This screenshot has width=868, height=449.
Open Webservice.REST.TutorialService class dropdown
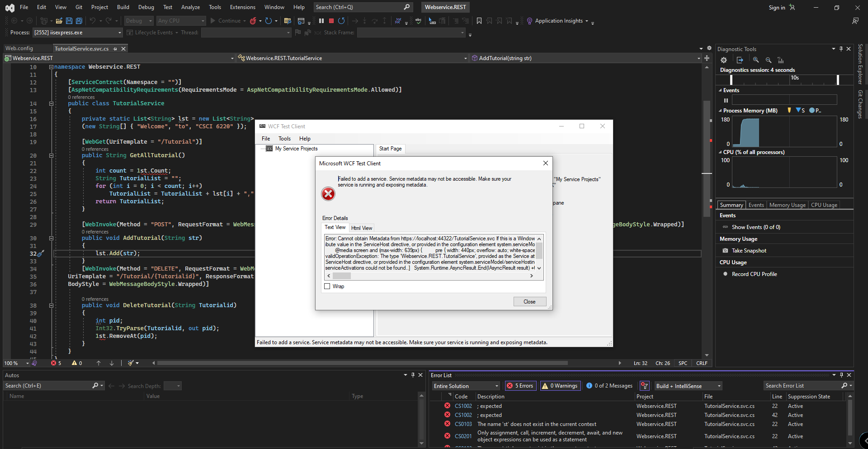coord(353,58)
